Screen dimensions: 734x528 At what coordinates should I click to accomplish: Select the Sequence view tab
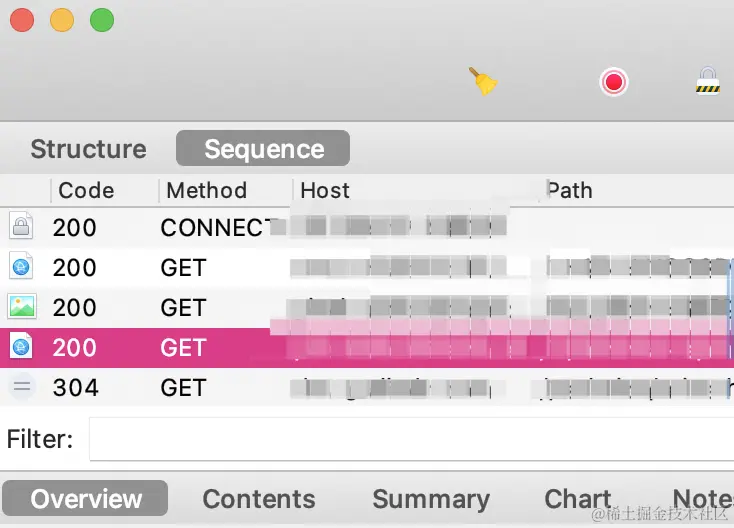(x=263, y=149)
